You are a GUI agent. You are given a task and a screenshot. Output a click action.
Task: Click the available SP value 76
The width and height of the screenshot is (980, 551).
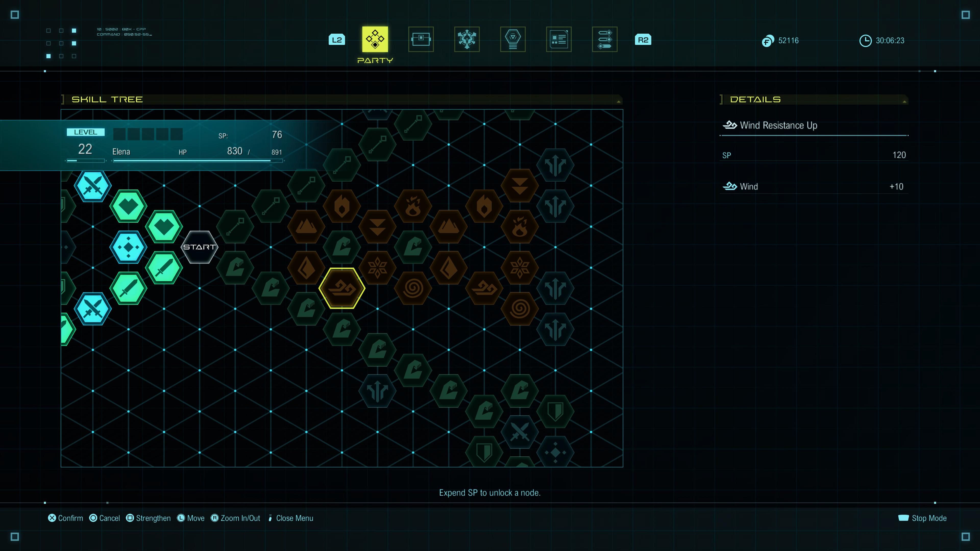click(x=277, y=134)
